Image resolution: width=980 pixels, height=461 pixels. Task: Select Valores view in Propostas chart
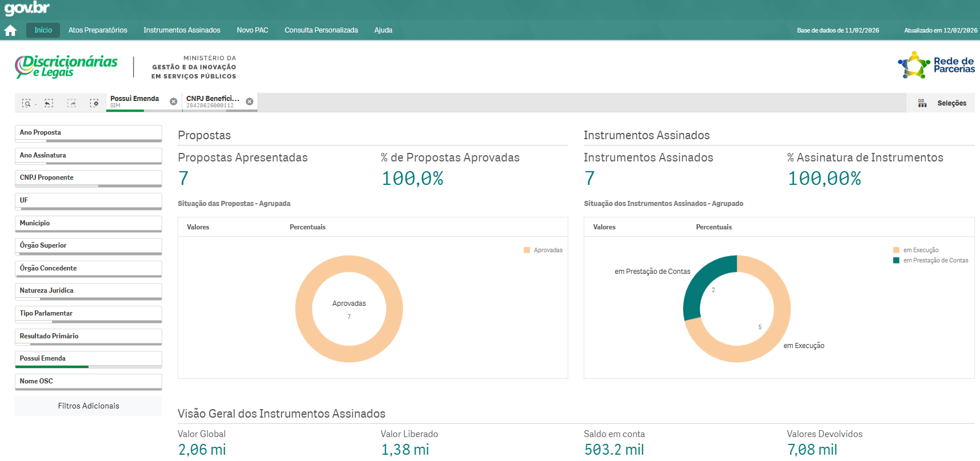pyautogui.click(x=198, y=227)
